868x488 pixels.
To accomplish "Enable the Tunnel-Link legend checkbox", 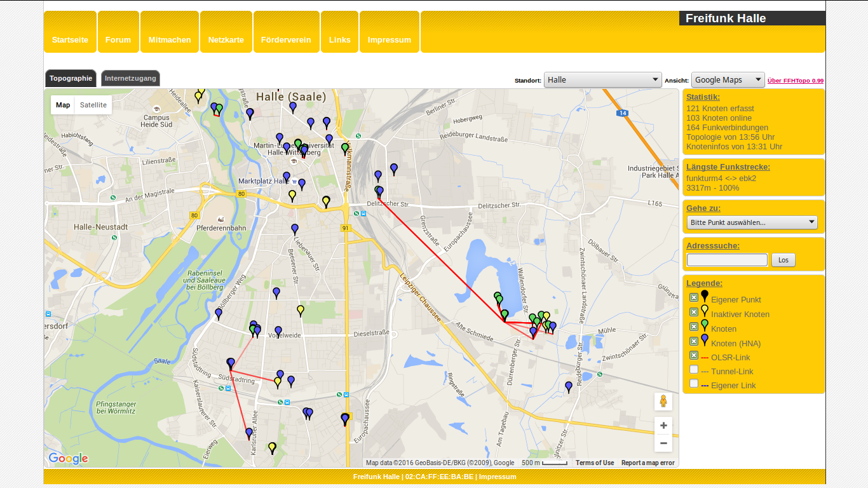I will (x=694, y=370).
